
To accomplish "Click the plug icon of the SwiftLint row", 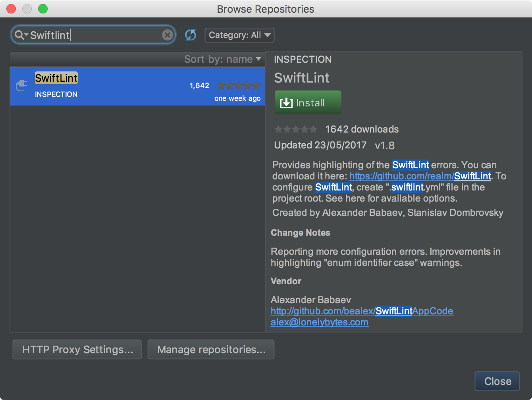I will point(21,85).
